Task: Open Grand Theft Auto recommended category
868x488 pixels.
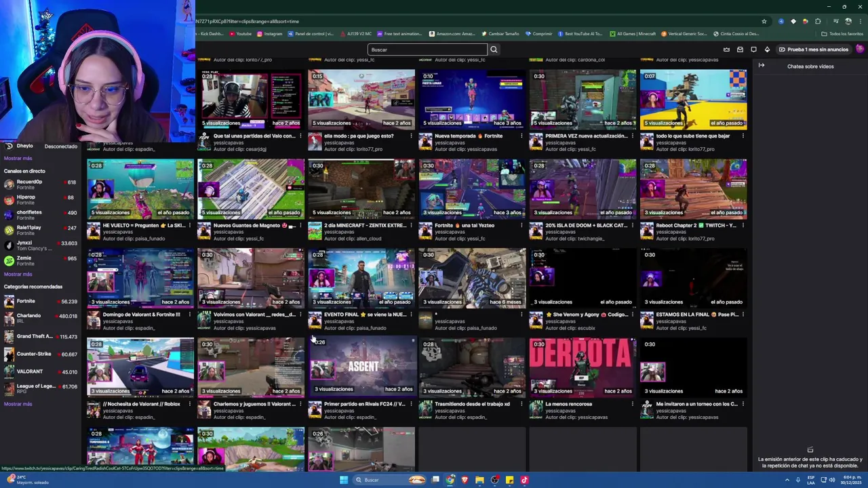Action: point(39,336)
